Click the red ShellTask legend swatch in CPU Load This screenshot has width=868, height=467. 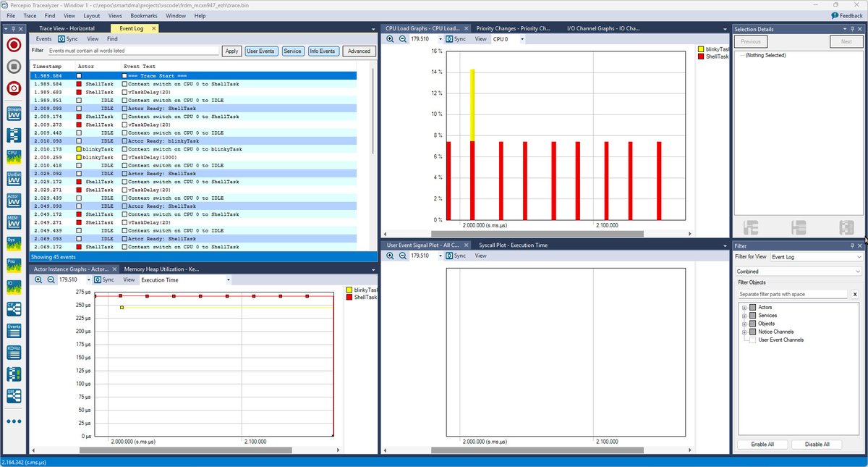click(x=701, y=56)
